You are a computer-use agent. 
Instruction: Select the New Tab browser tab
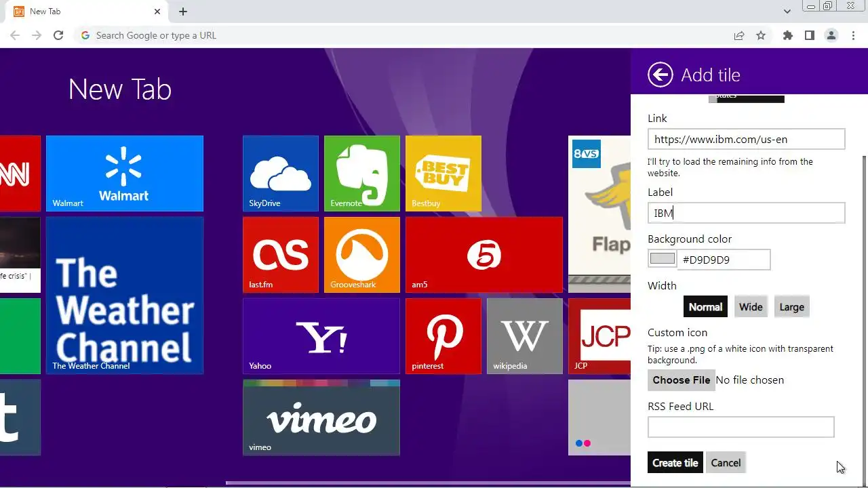88,12
